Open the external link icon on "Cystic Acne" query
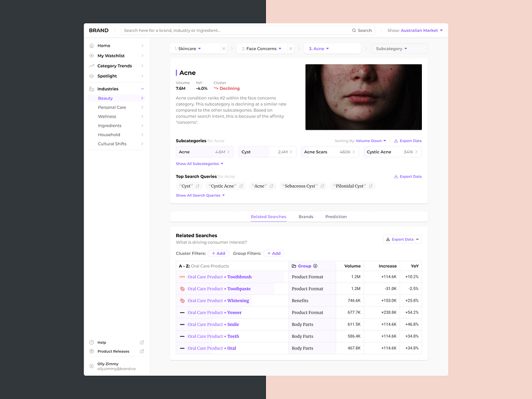Screen dimensions: 532x399 [240, 186]
